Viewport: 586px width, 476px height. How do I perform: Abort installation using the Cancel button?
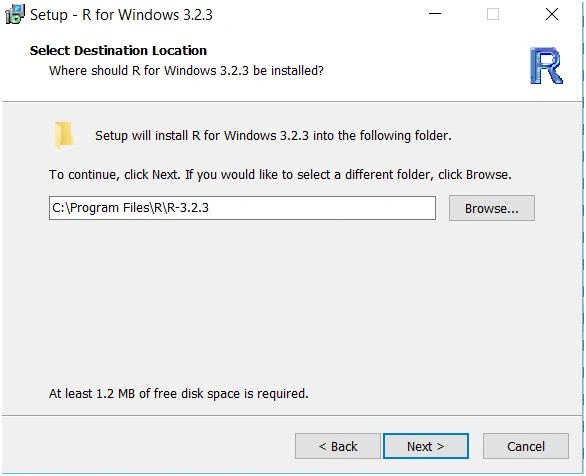coord(525,446)
